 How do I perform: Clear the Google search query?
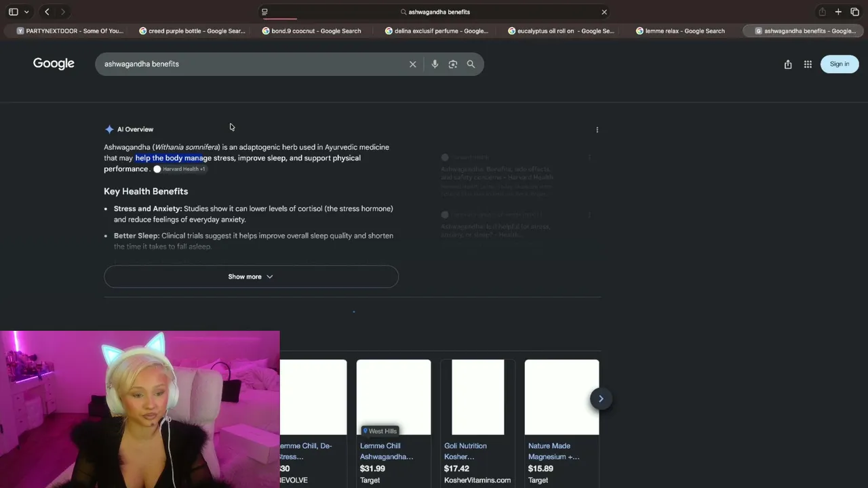coord(412,64)
